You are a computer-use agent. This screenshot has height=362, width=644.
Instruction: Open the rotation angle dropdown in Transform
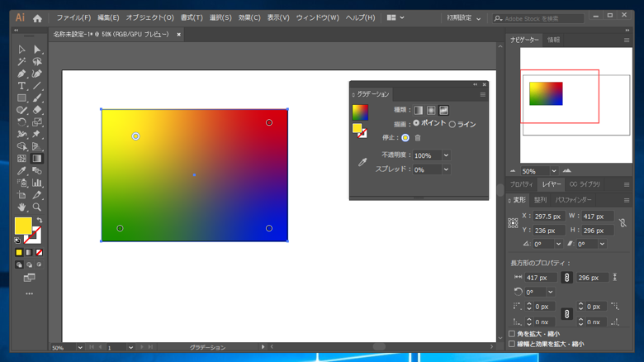coord(559,244)
